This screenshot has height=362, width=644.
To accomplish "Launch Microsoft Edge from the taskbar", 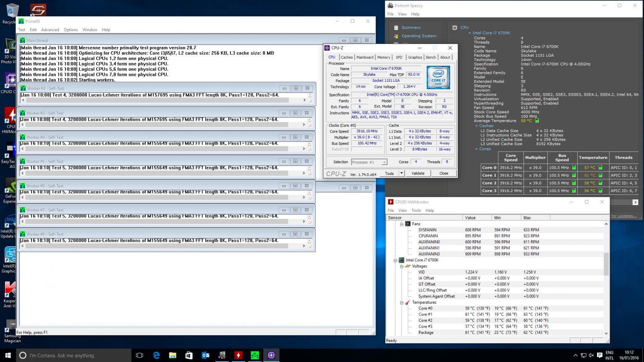I will 157,355.
